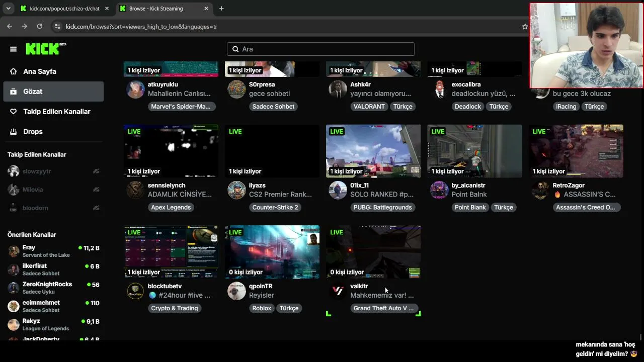
Task: Open bloodorn followed channel
Action: pos(53,208)
